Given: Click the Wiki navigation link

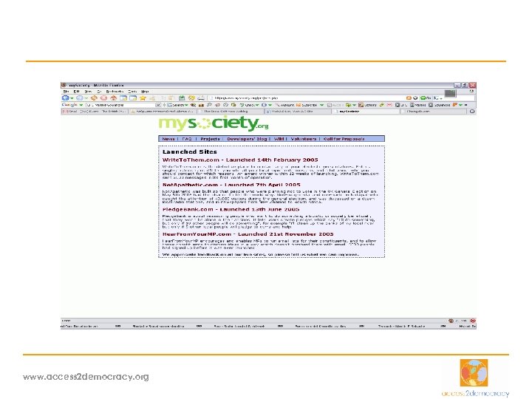Looking at the screenshot, I should pos(279,139).
